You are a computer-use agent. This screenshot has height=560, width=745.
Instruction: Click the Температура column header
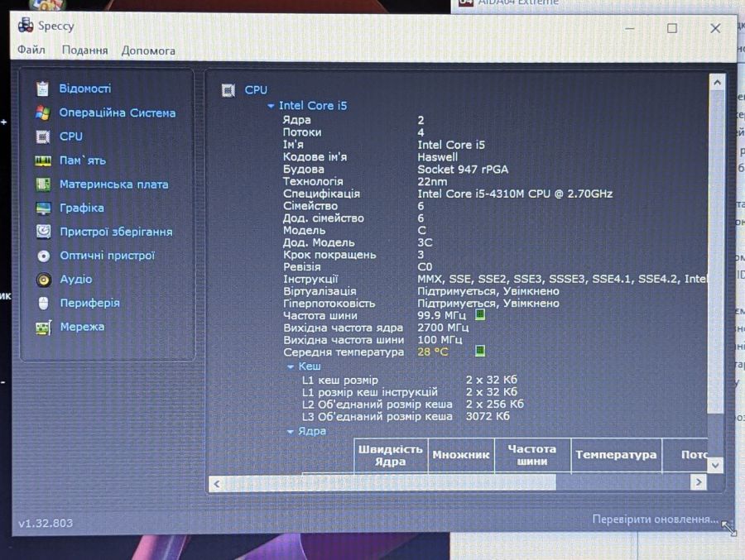616,455
